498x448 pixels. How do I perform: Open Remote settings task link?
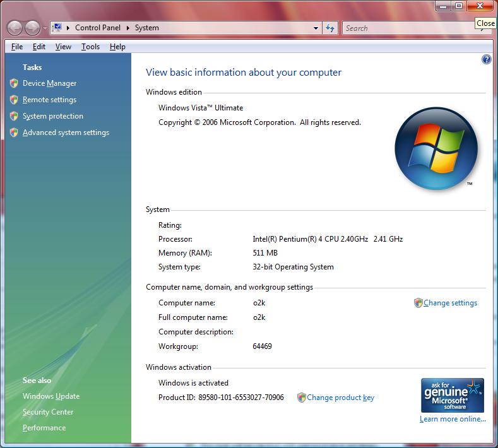pyautogui.click(x=49, y=100)
